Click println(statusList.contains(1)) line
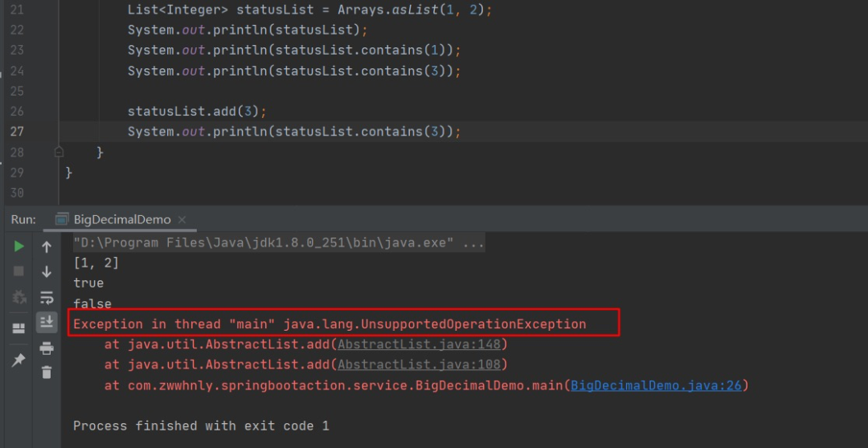868x448 pixels. point(294,51)
